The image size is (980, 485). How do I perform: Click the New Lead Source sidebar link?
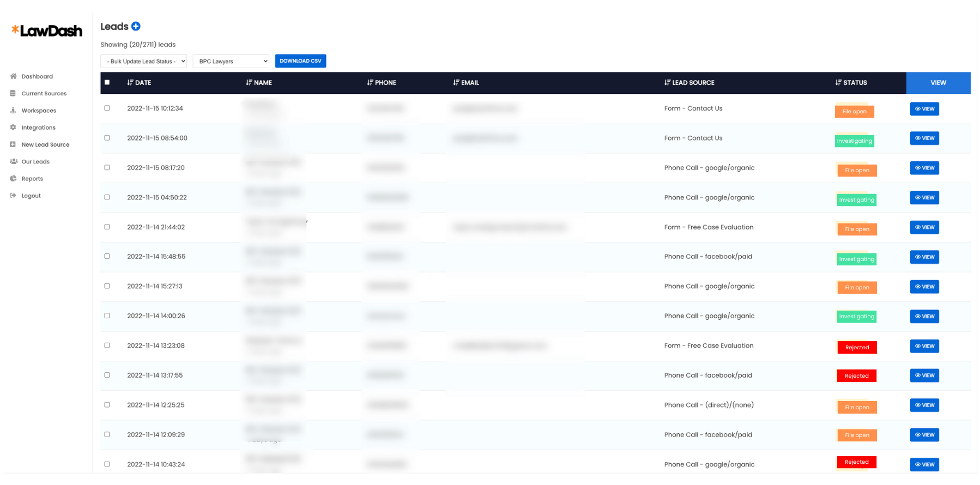tap(45, 144)
